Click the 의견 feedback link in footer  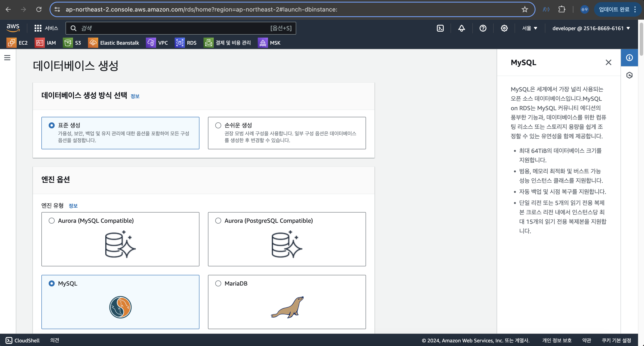click(x=54, y=340)
